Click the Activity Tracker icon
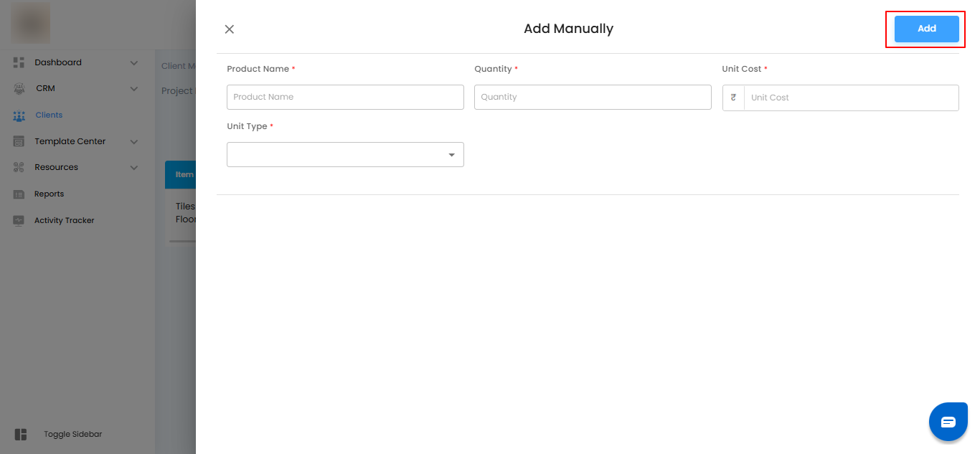 click(x=19, y=221)
